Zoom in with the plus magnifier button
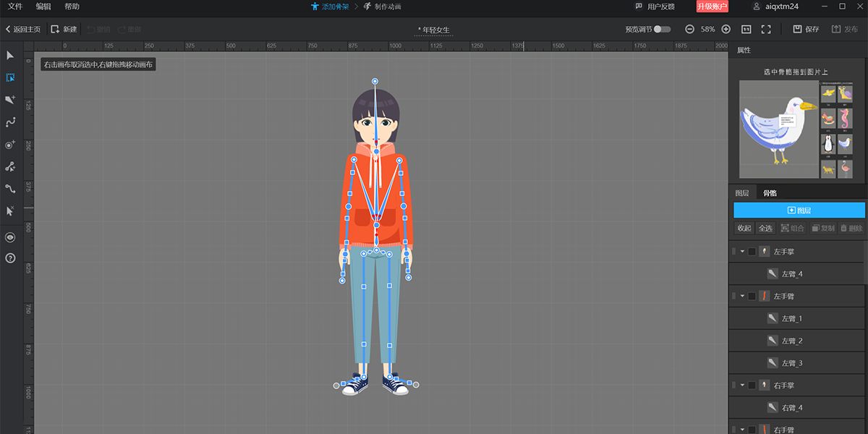The image size is (868, 434). (x=726, y=30)
